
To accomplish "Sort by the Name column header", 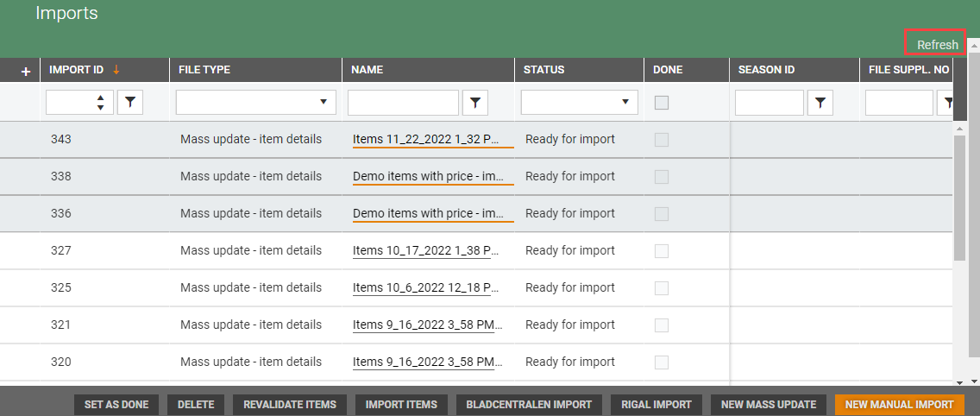I will point(367,70).
